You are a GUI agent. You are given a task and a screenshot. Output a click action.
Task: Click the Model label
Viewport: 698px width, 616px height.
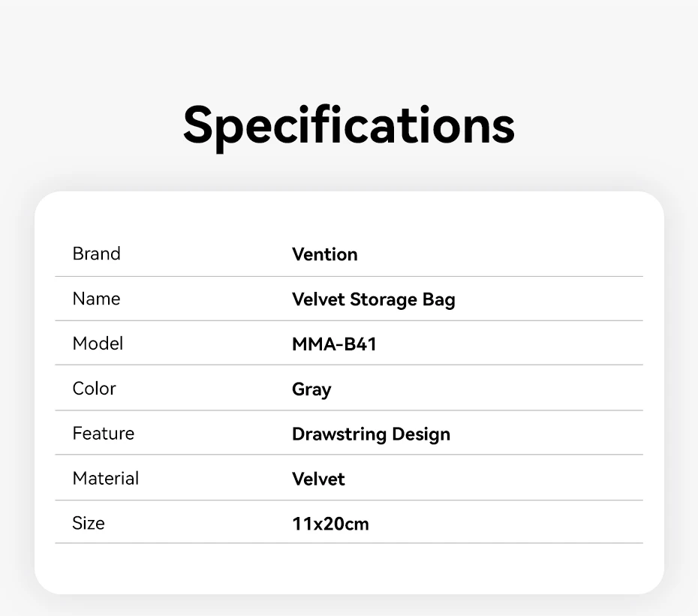click(x=98, y=344)
